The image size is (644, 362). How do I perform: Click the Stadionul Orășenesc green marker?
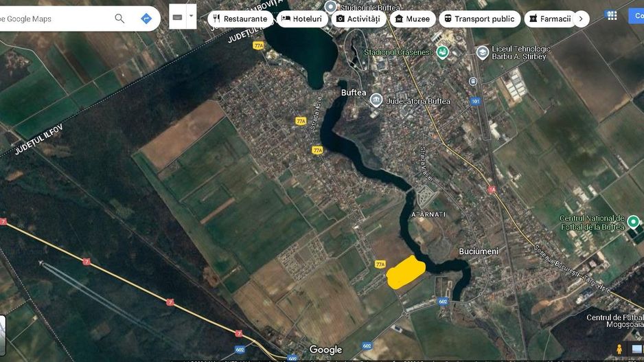coord(442,52)
